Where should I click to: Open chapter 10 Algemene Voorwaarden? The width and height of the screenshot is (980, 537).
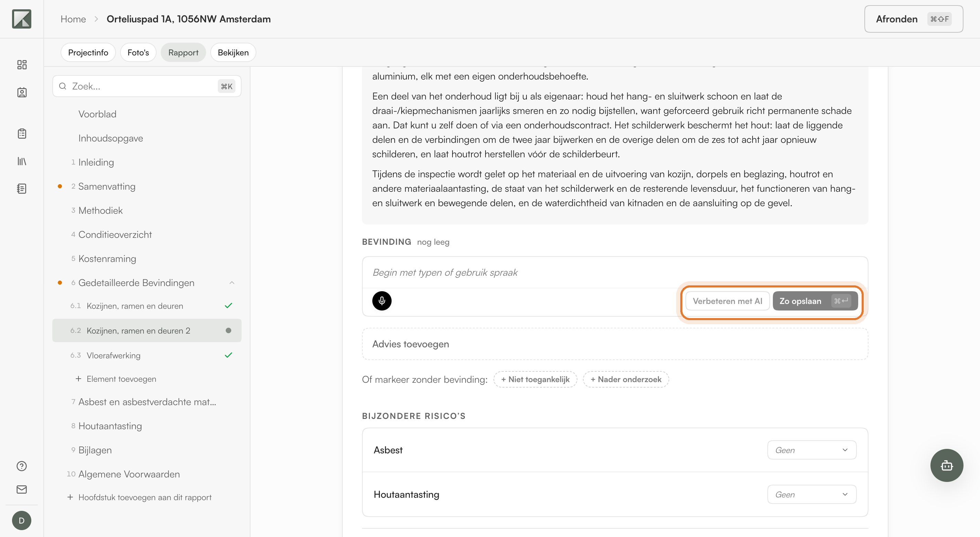[x=129, y=474]
